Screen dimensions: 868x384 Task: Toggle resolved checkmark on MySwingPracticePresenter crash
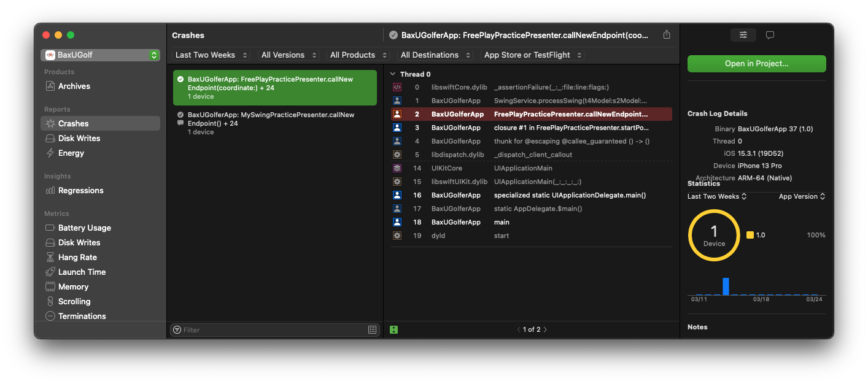pyautogui.click(x=180, y=115)
